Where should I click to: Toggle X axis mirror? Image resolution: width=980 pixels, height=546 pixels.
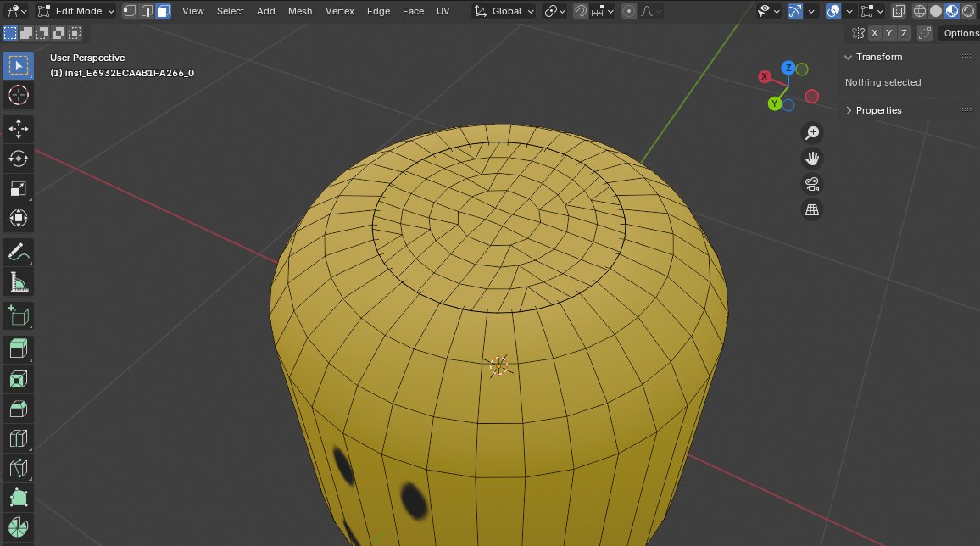click(x=874, y=33)
